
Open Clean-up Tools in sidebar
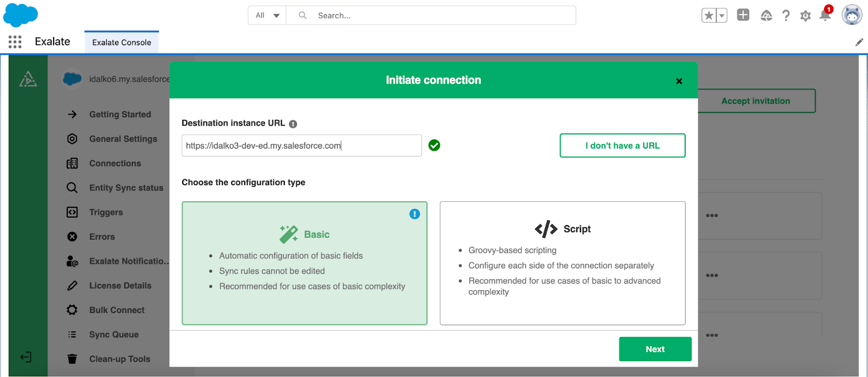coord(119,359)
